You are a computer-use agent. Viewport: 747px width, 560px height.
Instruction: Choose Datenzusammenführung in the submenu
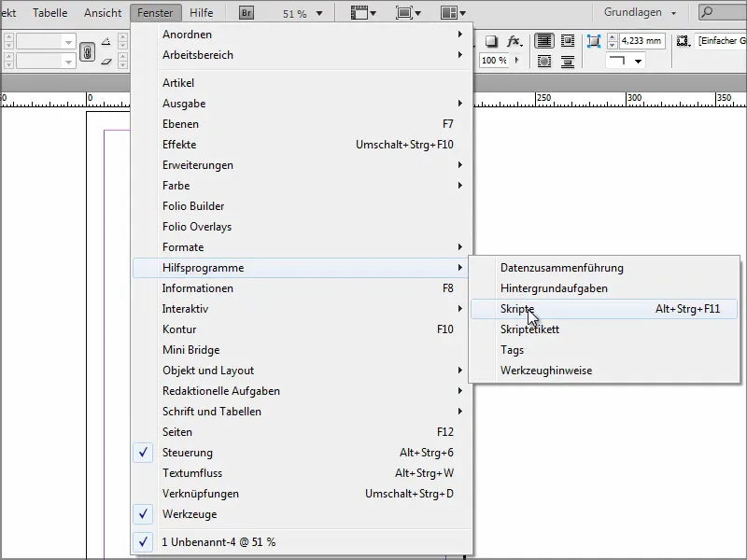pos(604,268)
